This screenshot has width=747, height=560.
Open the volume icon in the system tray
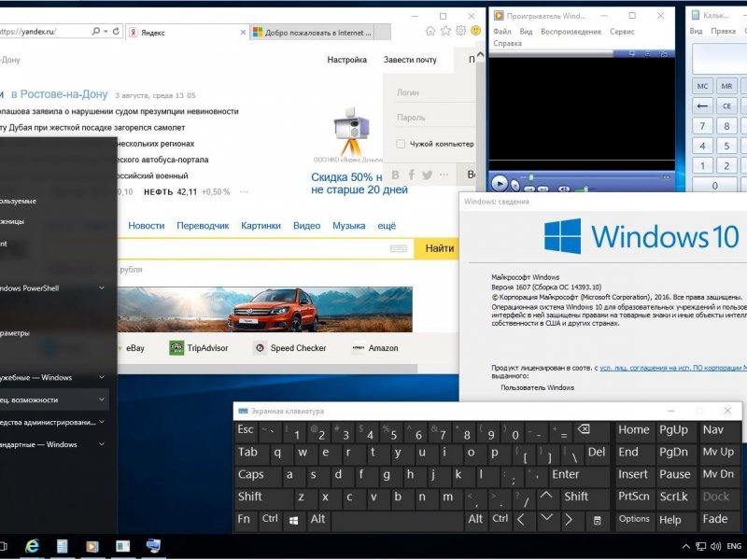pos(715,546)
